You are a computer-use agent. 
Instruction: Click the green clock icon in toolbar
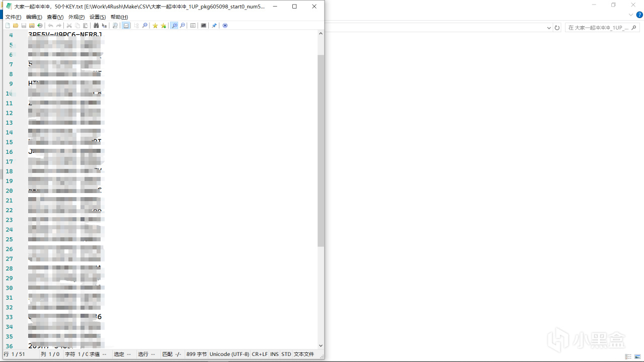[x=40, y=26]
